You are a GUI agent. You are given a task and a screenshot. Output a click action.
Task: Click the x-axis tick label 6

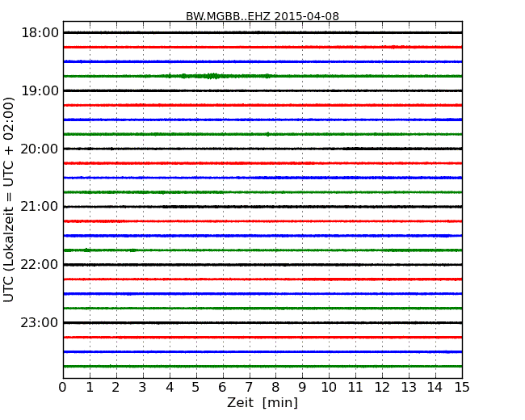[222, 388]
